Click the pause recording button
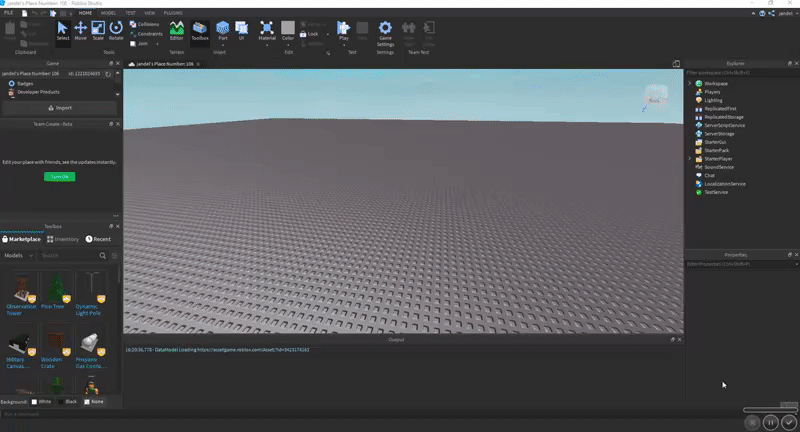This screenshot has width=800, height=432. [x=770, y=422]
